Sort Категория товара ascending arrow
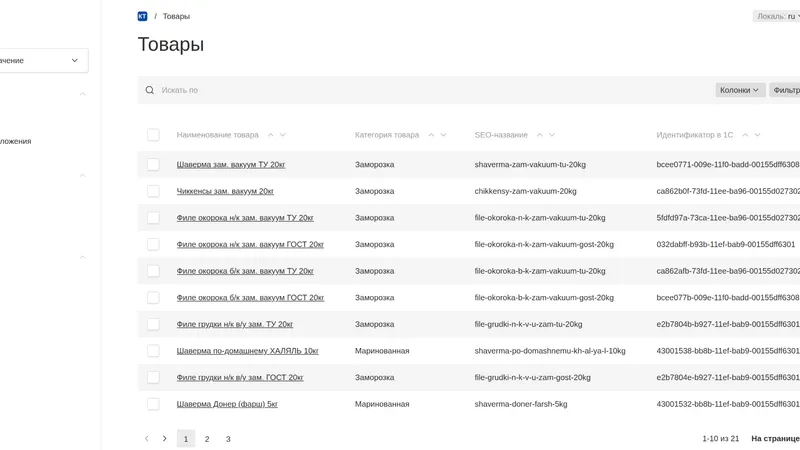The height and width of the screenshot is (450, 800). tap(431, 135)
